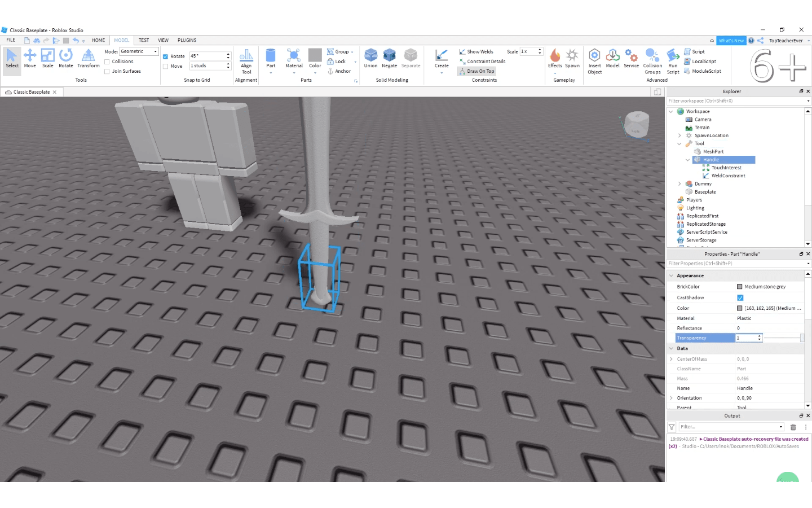Switch to the PLUGINS ribbon tab

tap(187, 40)
